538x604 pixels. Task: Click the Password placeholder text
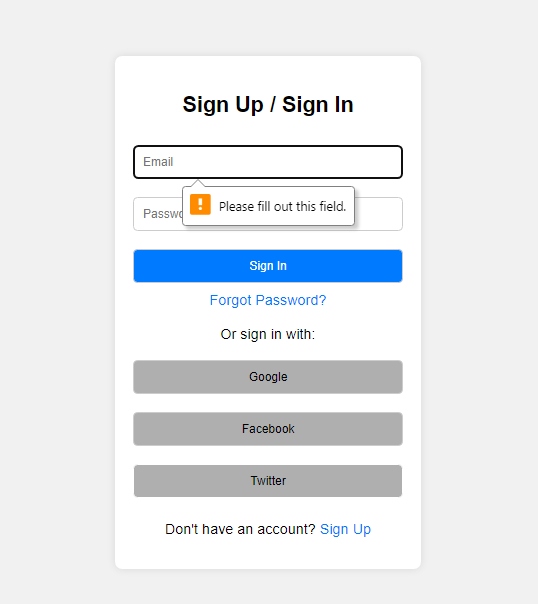pyautogui.click(x=163, y=214)
